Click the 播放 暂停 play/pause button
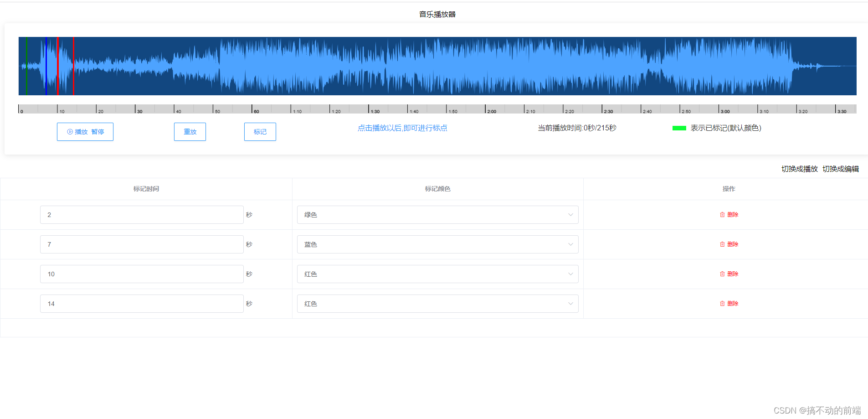 pos(85,132)
